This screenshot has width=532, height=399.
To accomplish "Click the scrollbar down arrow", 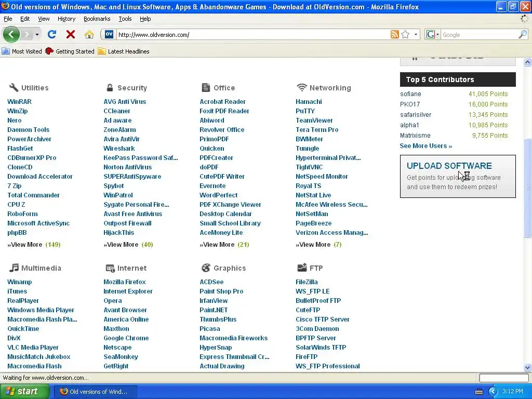I will click(x=527, y=367).
